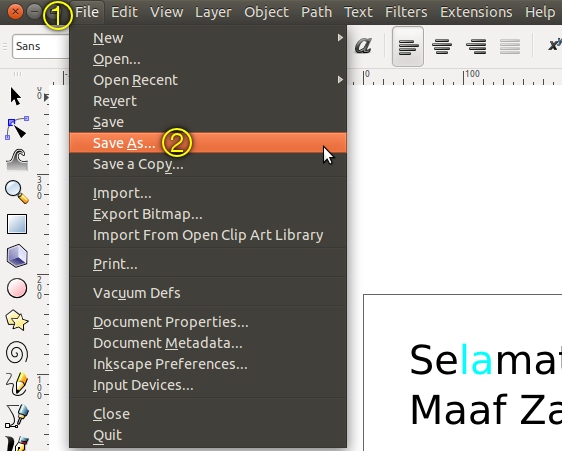This screenshot has width=562, height=451.
Task: Pick the Ellipse circle tool
Action: click(x=17, y=288)
